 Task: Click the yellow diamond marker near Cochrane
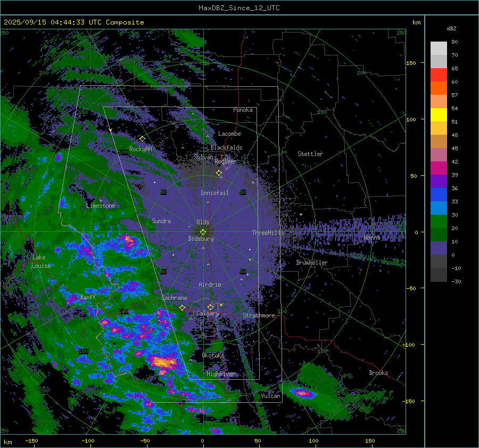point(183,307)
